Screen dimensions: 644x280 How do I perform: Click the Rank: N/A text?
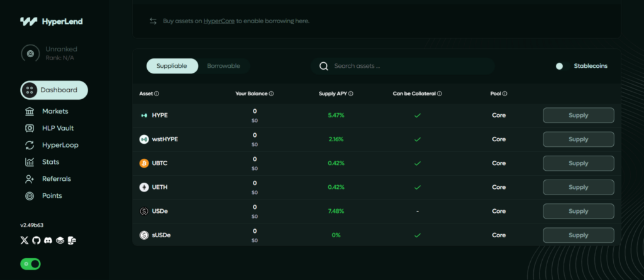coord(60,58)
